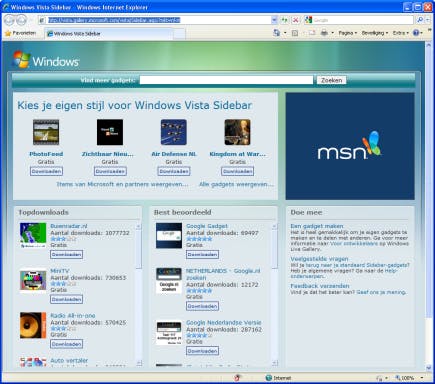Viewport: 435px width, 384px height.
Task: Click the Best beoordeeld list scrollbar thumb
Action: (275, 249)
